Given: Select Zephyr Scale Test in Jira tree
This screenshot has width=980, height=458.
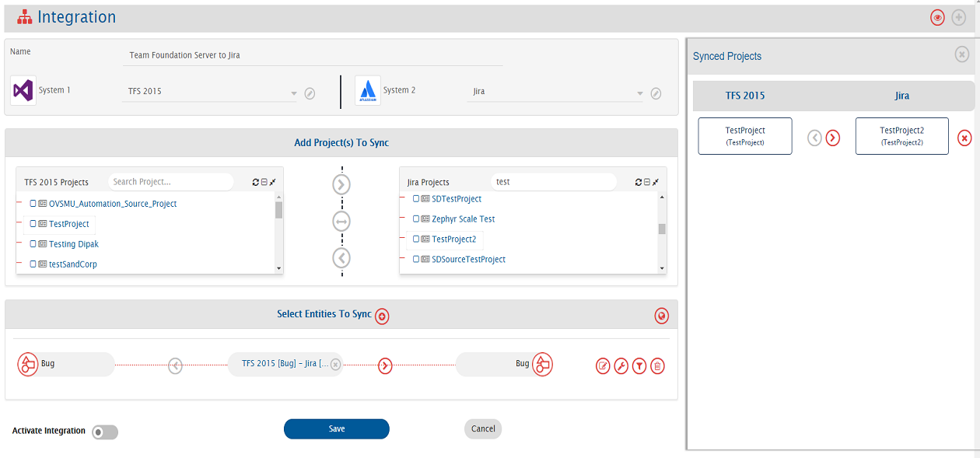Looking at the screenshot, I should (463, 219).
